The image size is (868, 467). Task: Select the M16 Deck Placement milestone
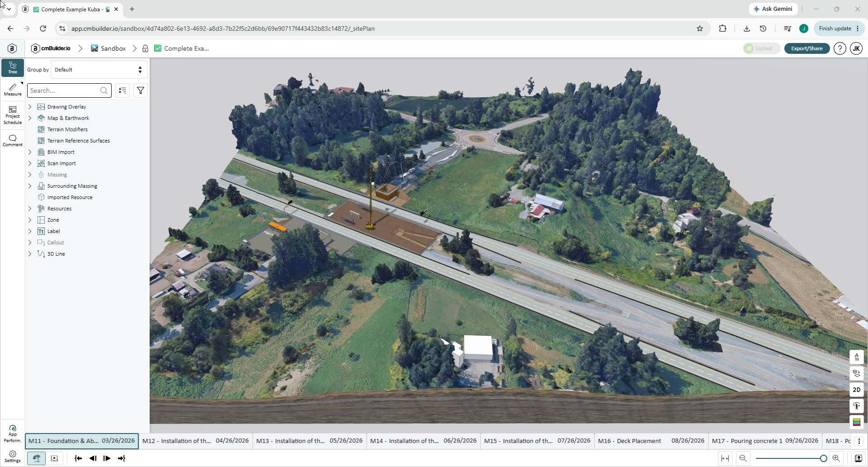(651, 441)
